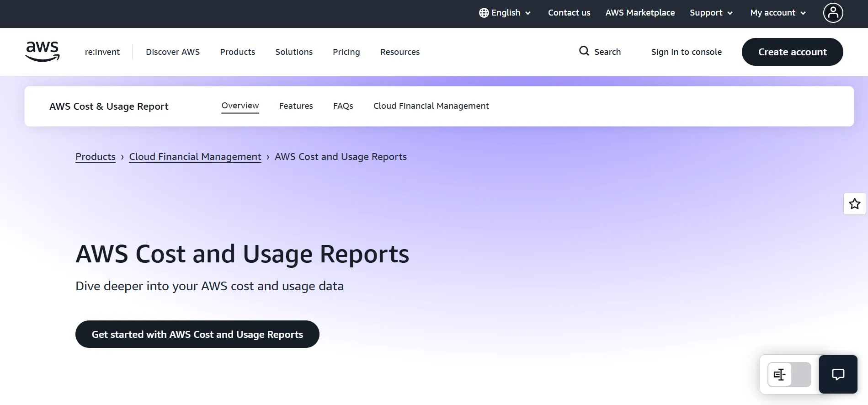Click the AWS Cost and Usage Reports breadcrumb text

tap(341, 157)
